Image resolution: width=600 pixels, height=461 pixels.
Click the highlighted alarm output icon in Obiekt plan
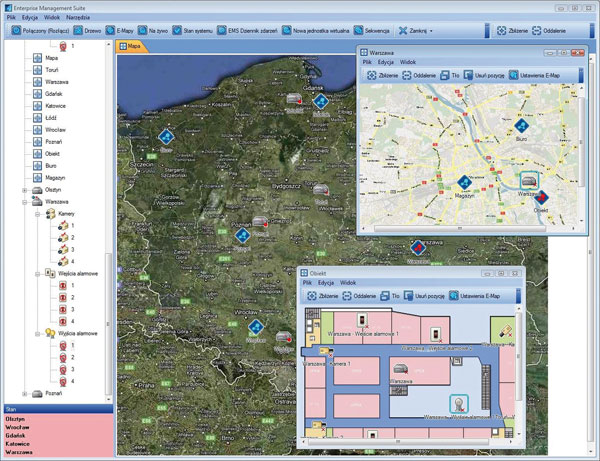pos(459,404)
